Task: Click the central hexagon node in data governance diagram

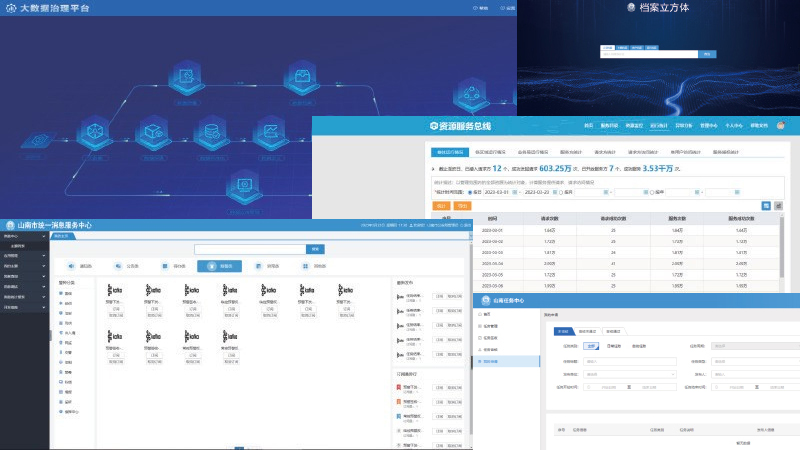Action: [212, 130]
